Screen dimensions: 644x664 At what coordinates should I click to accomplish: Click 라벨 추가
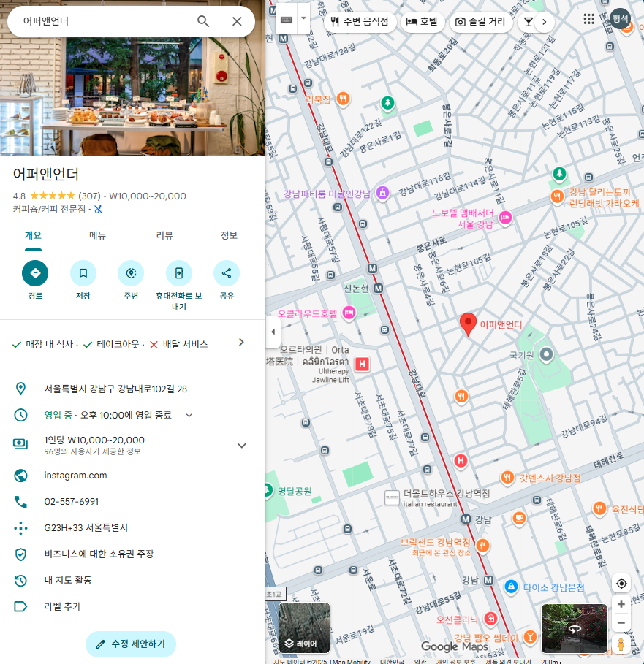pyautogui.click(x=62, y=606)
